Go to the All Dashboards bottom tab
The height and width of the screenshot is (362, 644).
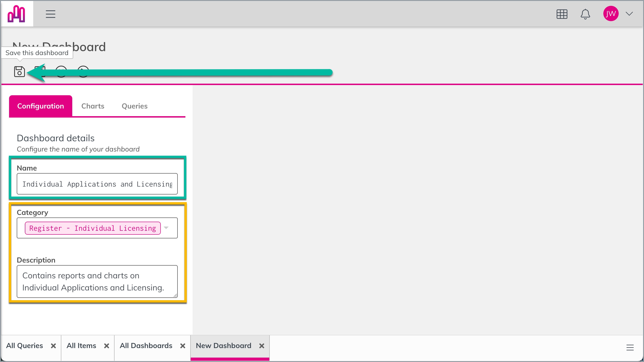[146, 346]
